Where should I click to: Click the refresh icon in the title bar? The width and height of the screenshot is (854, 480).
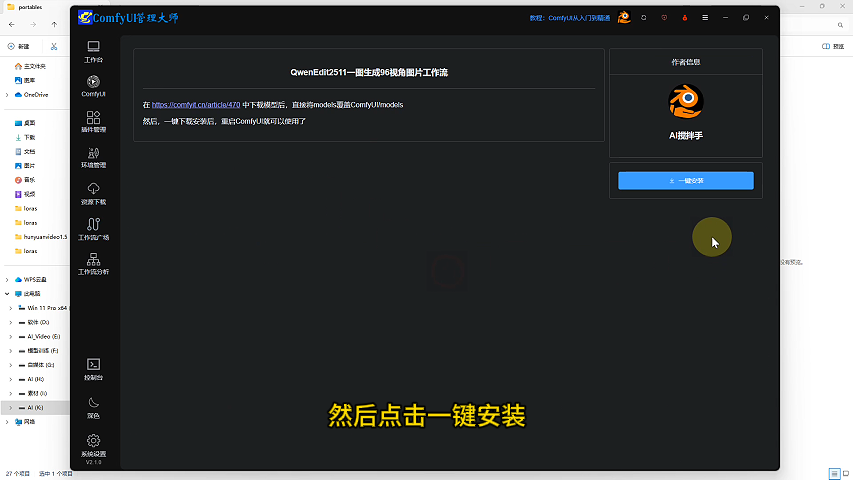(x=644, y=17)
